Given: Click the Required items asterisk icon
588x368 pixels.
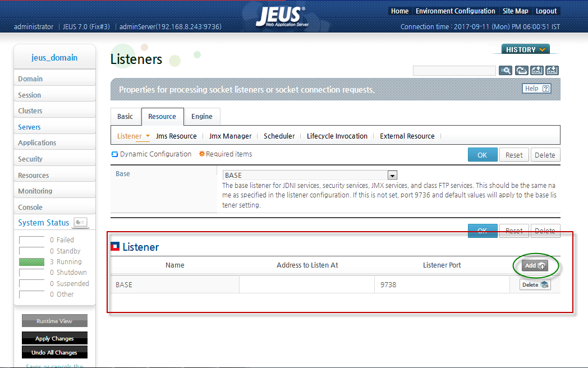Looking at the screenshot, I should tap(202, 154).
